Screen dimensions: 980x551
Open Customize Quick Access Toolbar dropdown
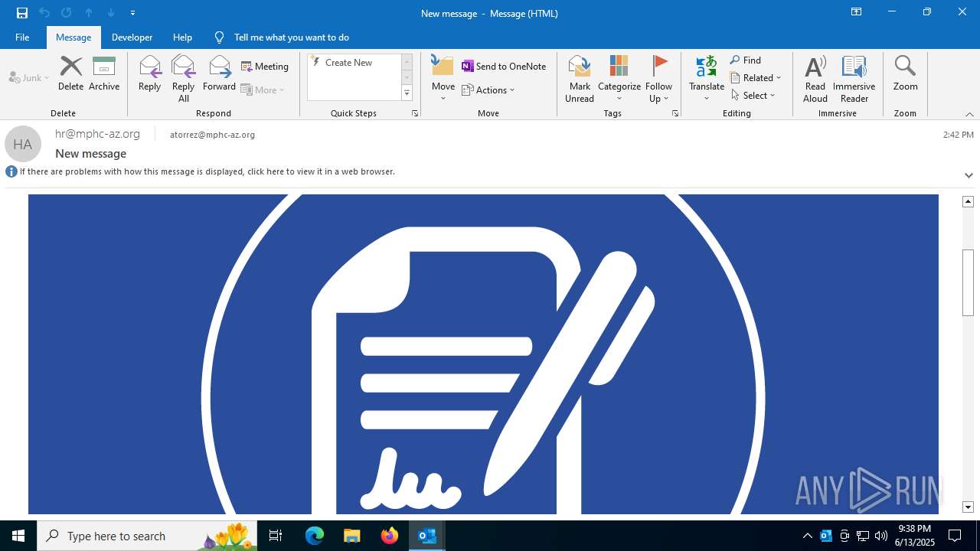point(133,13)
